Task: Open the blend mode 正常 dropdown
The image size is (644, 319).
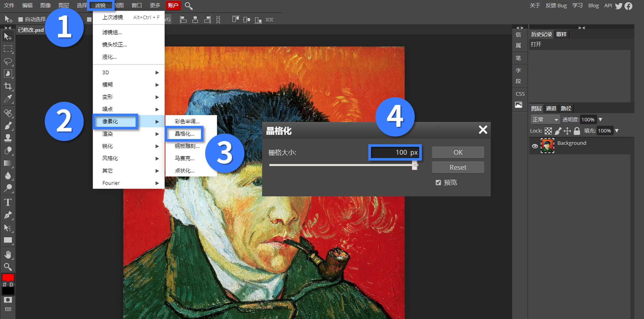Action: 545,120
